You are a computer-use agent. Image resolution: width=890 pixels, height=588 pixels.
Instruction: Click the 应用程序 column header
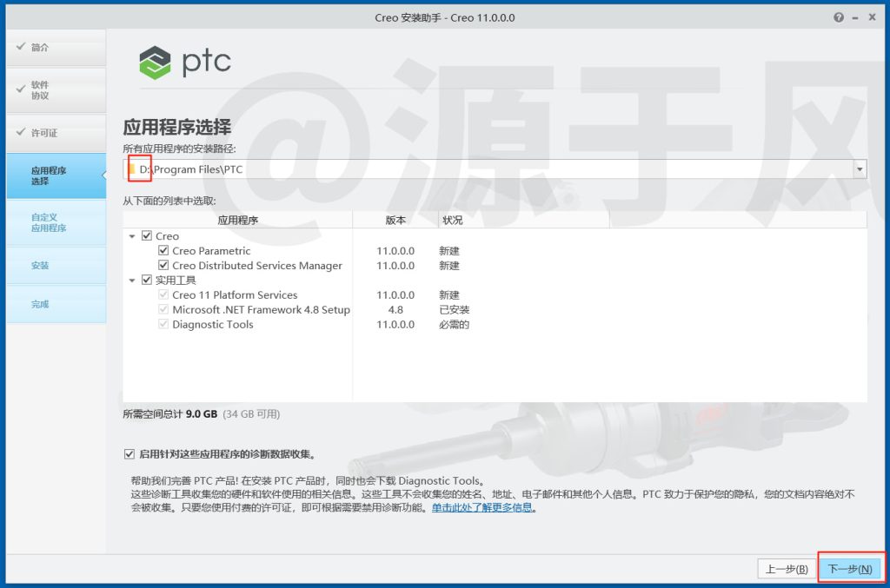coord(238,220)
